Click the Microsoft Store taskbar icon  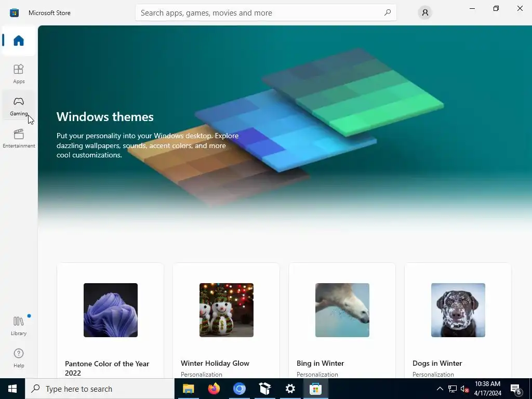pos(315,389)
